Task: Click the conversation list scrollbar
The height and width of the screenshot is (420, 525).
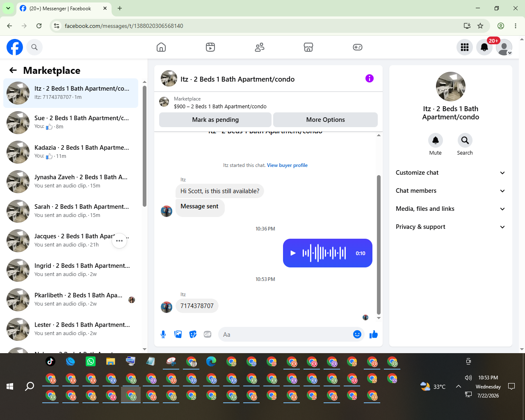Action: [144, 146]
